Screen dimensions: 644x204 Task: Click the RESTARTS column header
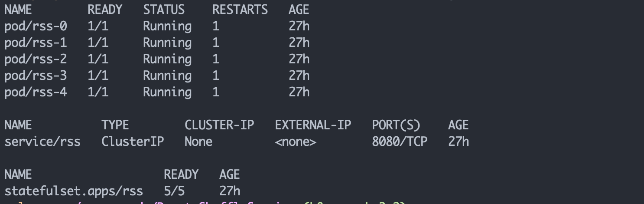point(240,10)
